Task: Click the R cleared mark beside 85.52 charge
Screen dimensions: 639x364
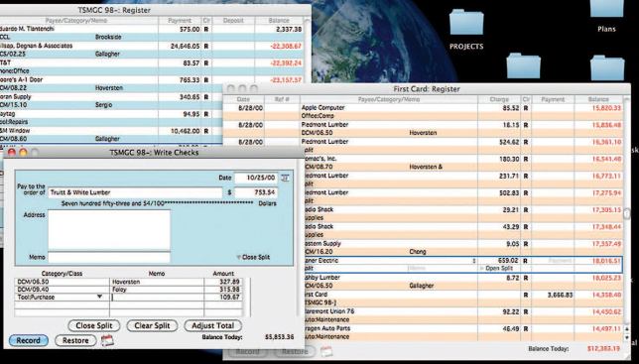Action: click(526, 108)
